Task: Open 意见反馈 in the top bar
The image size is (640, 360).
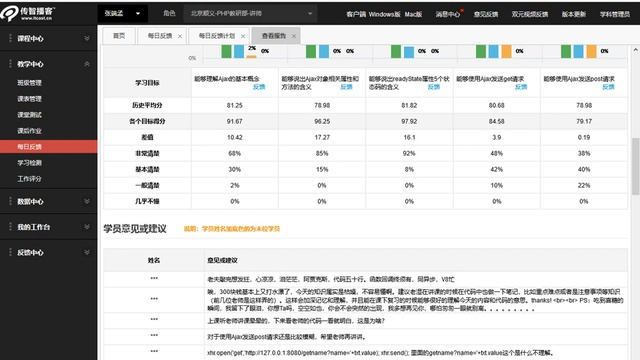Action: pos(486,14)
